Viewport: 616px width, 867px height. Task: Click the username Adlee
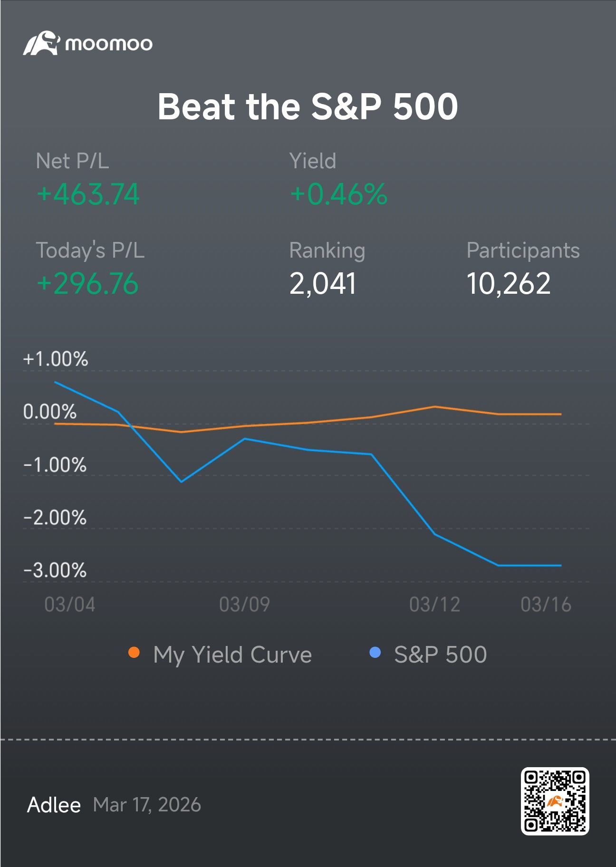pyautogui.click(x=54, y=805)
